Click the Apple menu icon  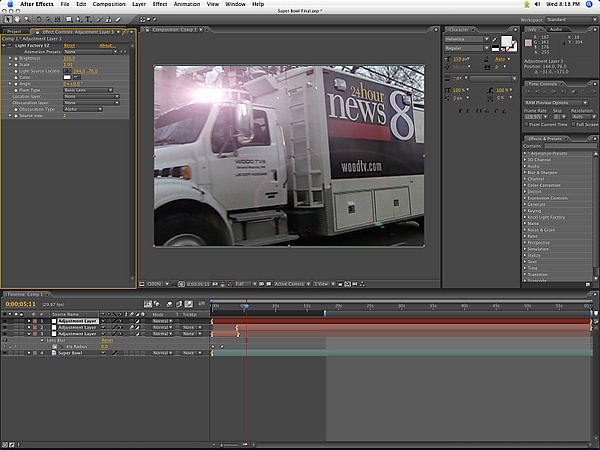(x=8, y=5)
